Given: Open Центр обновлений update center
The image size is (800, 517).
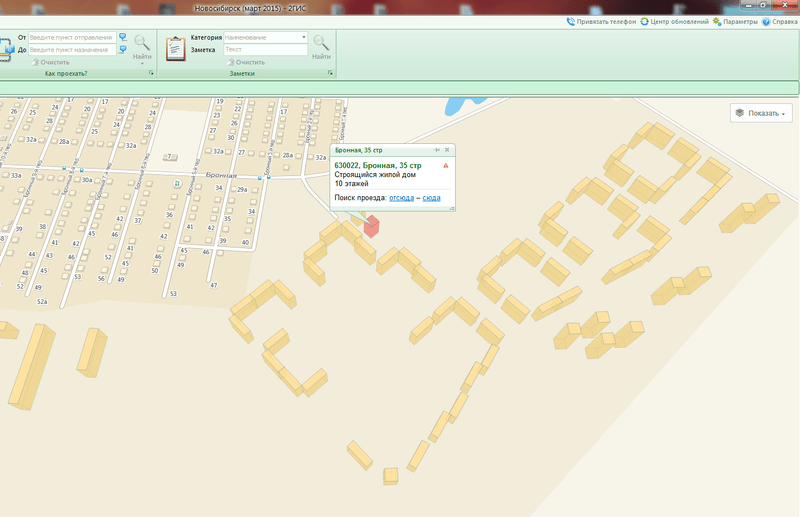Looking at the screenshot, I should 645,21.
